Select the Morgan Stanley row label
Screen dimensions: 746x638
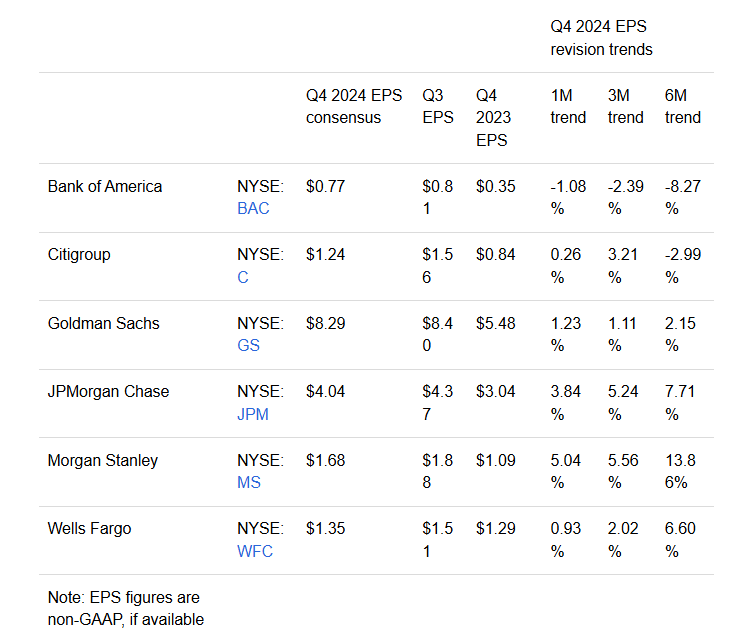tap(103, 460)
